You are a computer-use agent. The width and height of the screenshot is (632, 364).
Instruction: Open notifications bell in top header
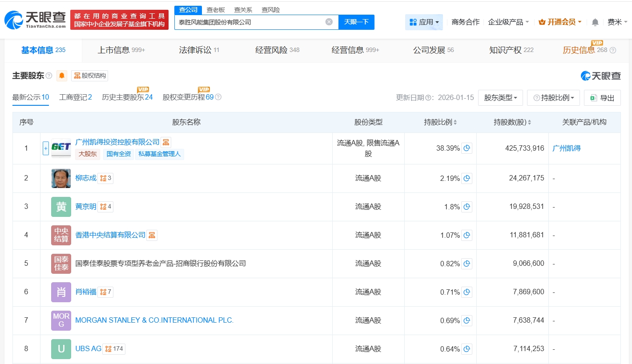pos(595,22)
